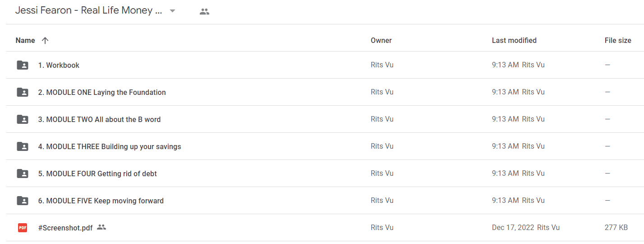The height and width of the screenshot is (244, 644).
Task: Click the shared people icon beside the folder title
Action: [x=204, y=12]
